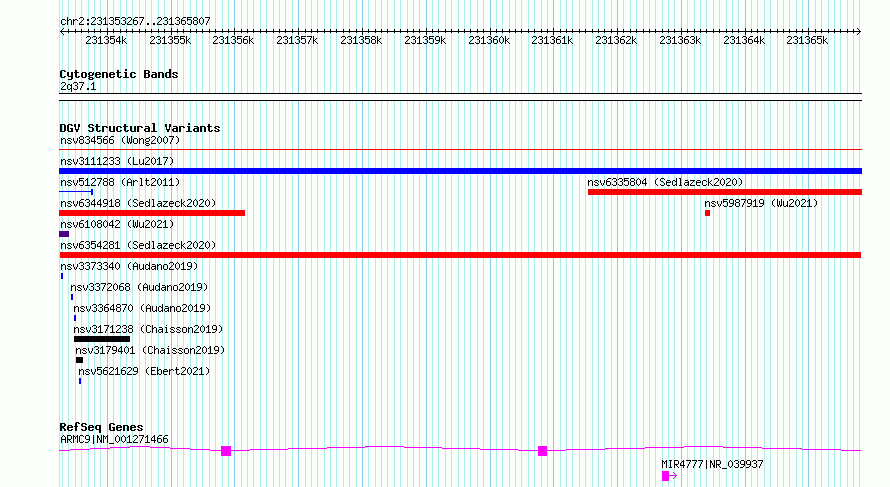Open the ARMC9|NM_001271466 gene label
The width and height of the screenshot is (890, 487).
pyautogui.click(x=114, y=439)
